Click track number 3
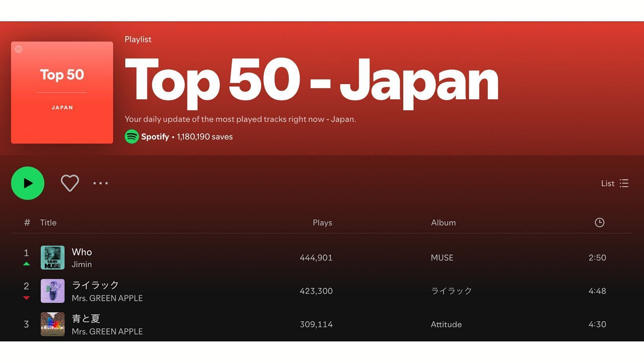Screen dimensions: 644x363 click(x=26, y=324)
